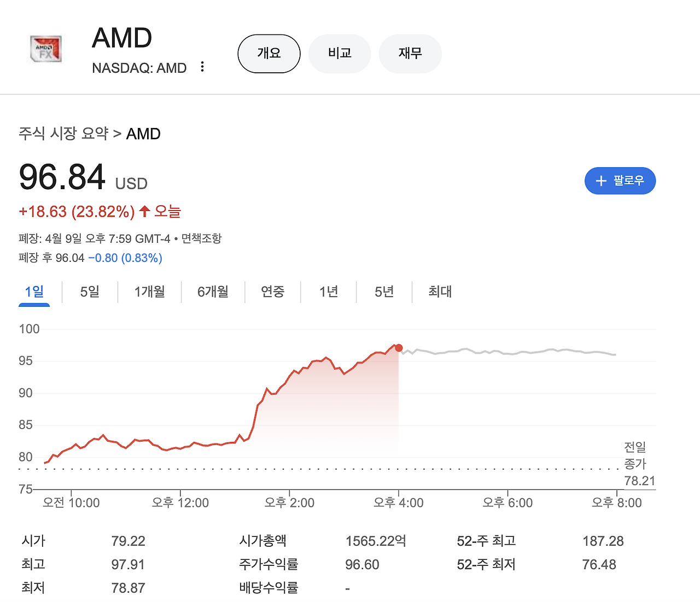Viewport: 700px width, 602px height.
Task: Enable the 1개월 chart view
Action: (x=149, y=292)
